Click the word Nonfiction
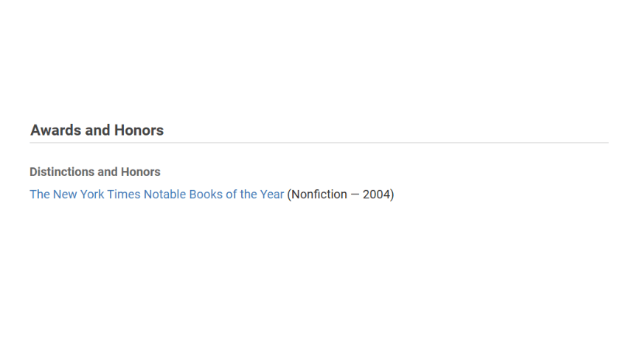 tap(319, 195)
